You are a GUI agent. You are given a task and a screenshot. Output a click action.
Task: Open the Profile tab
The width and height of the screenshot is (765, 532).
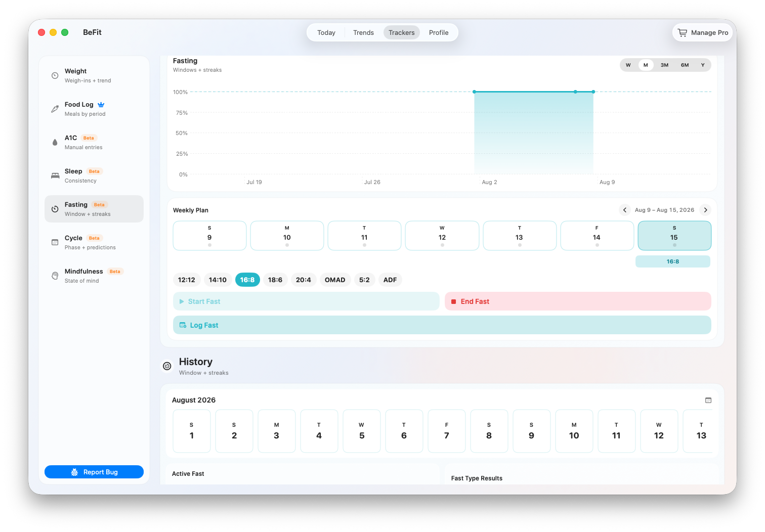[x=439, y=32]
